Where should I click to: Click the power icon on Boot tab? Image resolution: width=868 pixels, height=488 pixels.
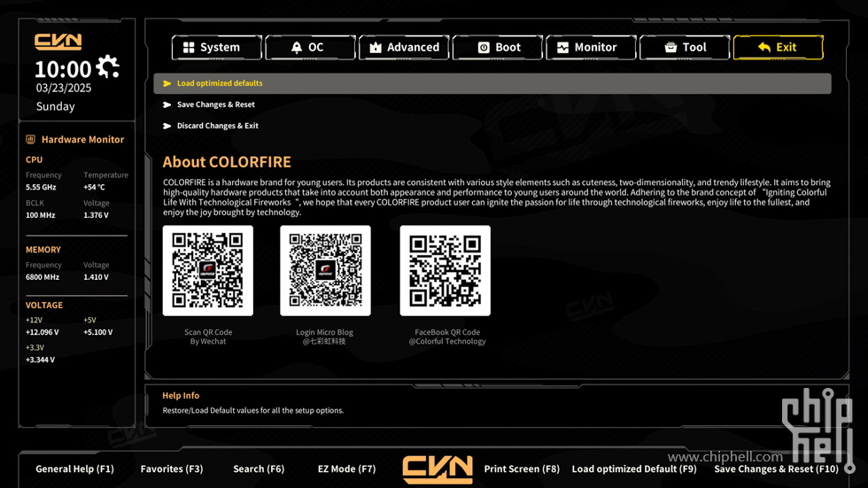[484, 48]
